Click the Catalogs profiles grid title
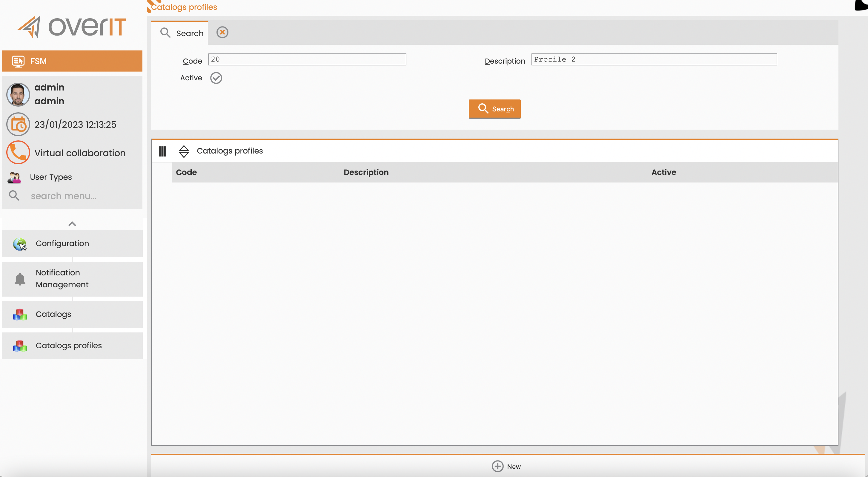 coord(230,151)
